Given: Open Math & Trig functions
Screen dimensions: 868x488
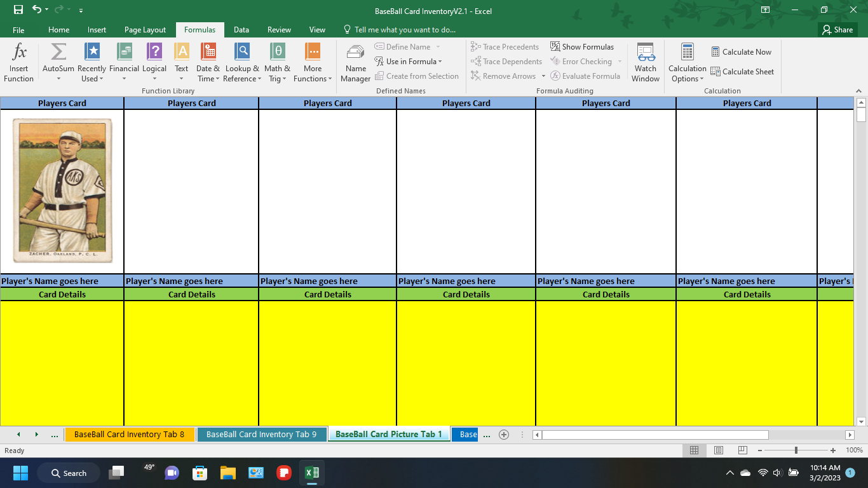Looking at the screenshot, I should tap(277, 63).
